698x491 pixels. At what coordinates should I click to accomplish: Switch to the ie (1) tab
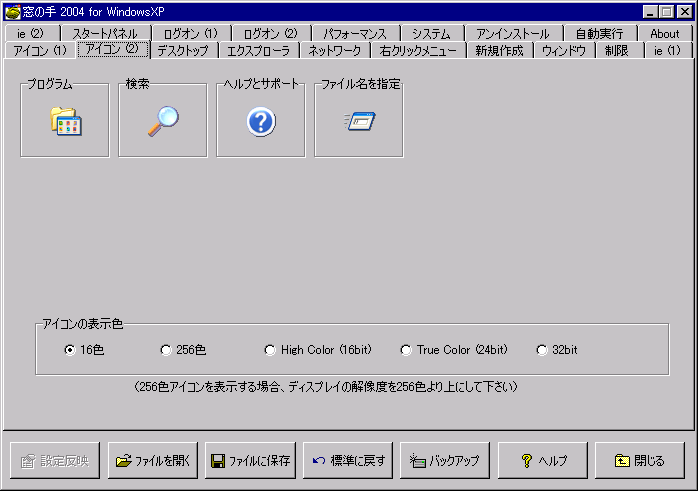pyautogui.click(x=667, y=50)
